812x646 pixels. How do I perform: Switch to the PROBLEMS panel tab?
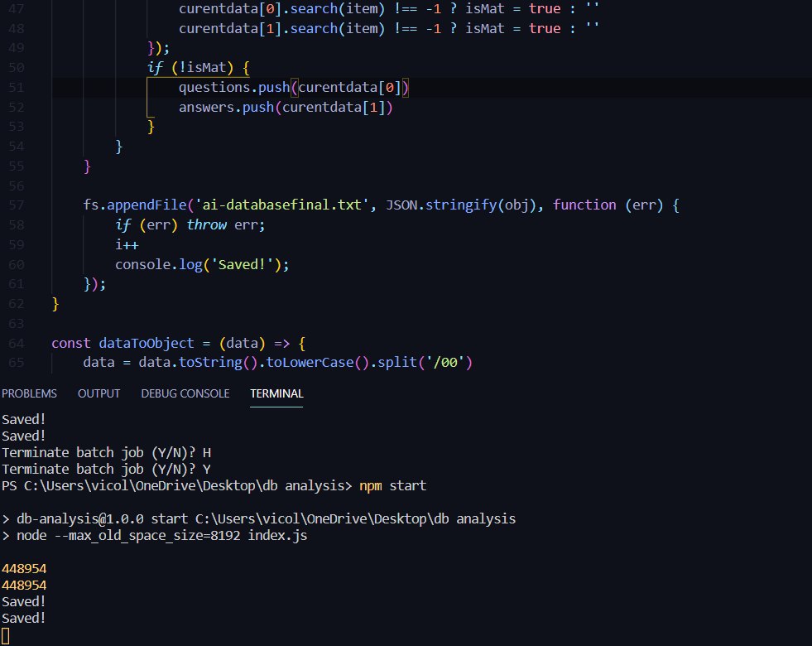coord(29,393)
